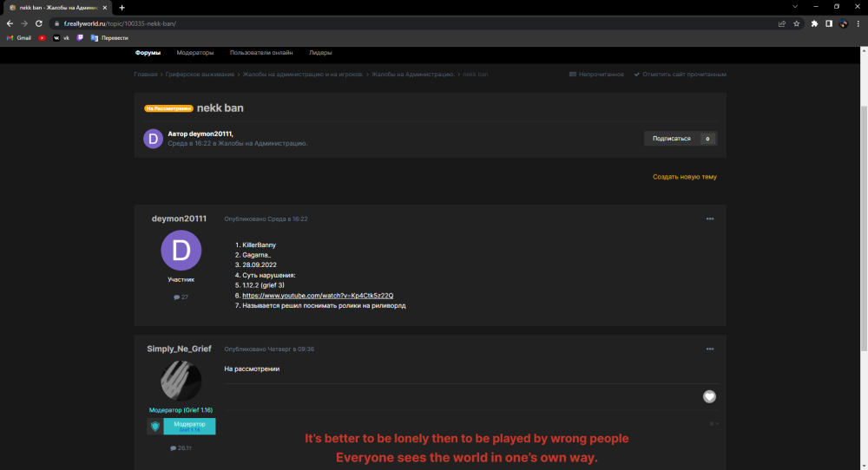The image size is (868, 470).
Task: Open Жалобы на Администрацию breadcrumb
Action: (x=413, y=75)
